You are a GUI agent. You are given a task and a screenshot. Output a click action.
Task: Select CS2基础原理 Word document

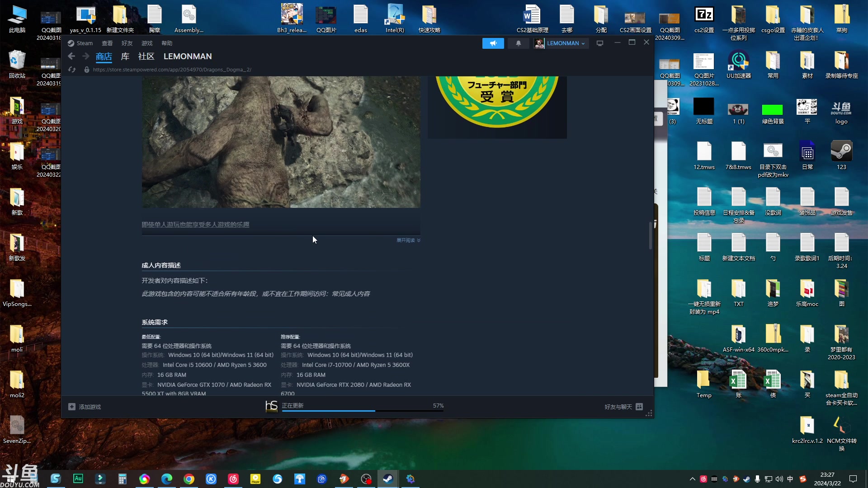(x=532, y=19)
